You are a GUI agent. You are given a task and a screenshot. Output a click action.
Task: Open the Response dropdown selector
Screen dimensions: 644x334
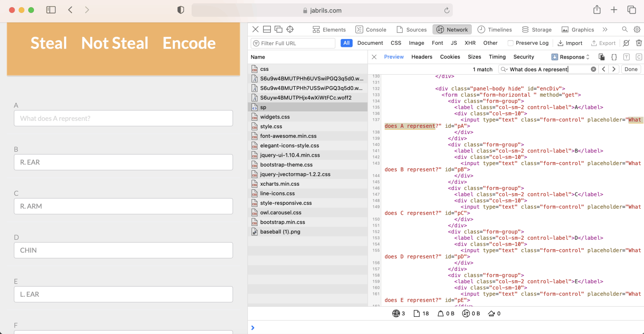570,57
